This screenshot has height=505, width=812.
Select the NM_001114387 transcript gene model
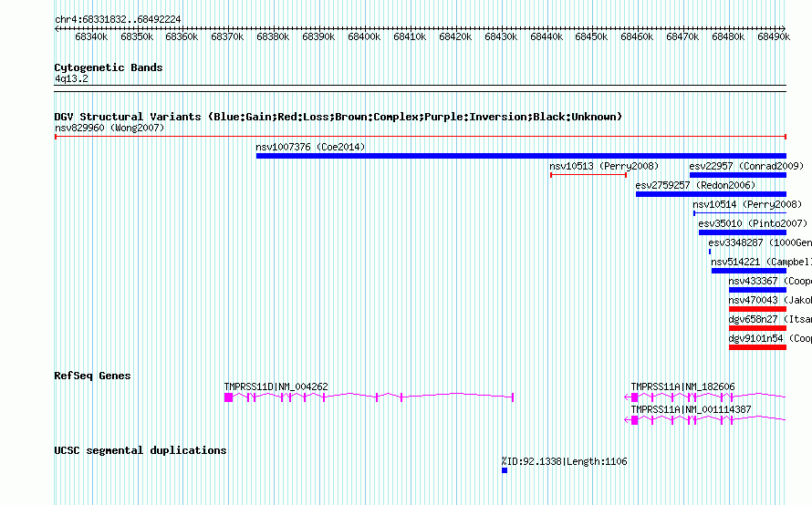(x=705, y=420)
